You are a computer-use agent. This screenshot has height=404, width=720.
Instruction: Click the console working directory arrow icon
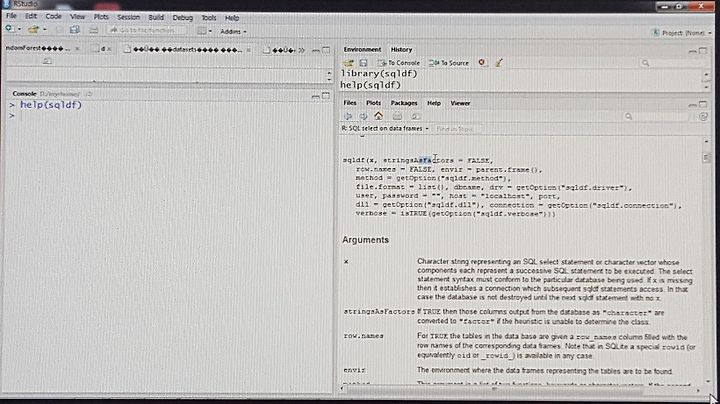[89, 94]
